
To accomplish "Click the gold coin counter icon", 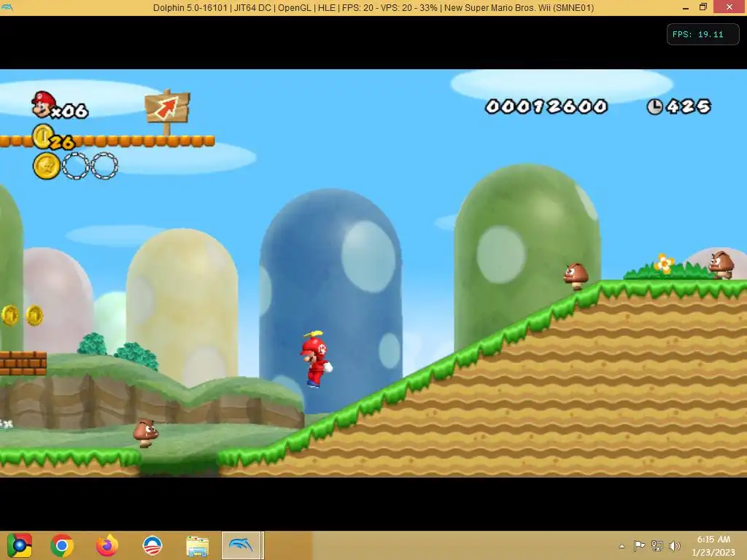I will click(x=42, y=136).
